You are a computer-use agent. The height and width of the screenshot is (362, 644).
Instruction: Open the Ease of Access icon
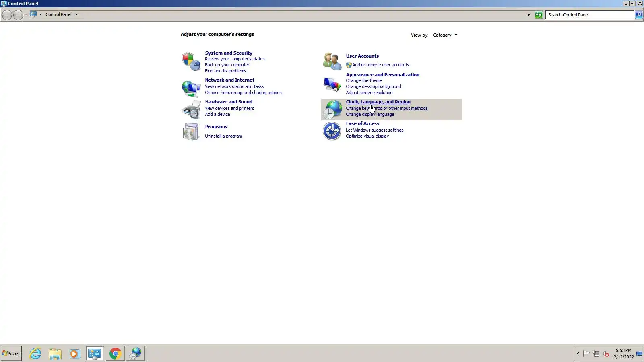[332, 131]
